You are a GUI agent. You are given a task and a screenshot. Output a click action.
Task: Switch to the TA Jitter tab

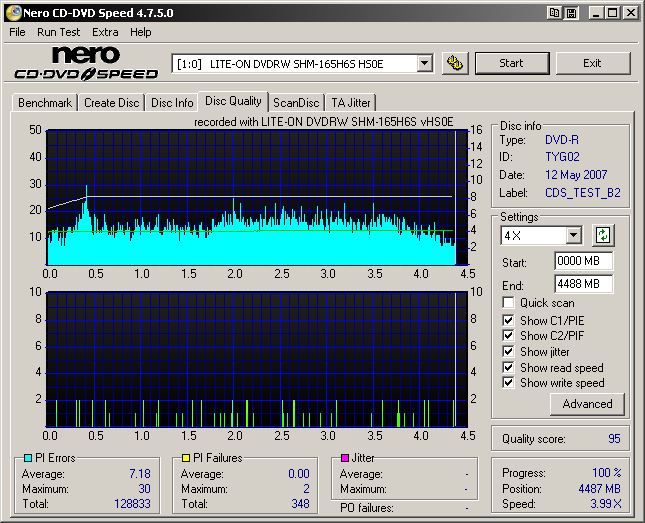(351, 103)
